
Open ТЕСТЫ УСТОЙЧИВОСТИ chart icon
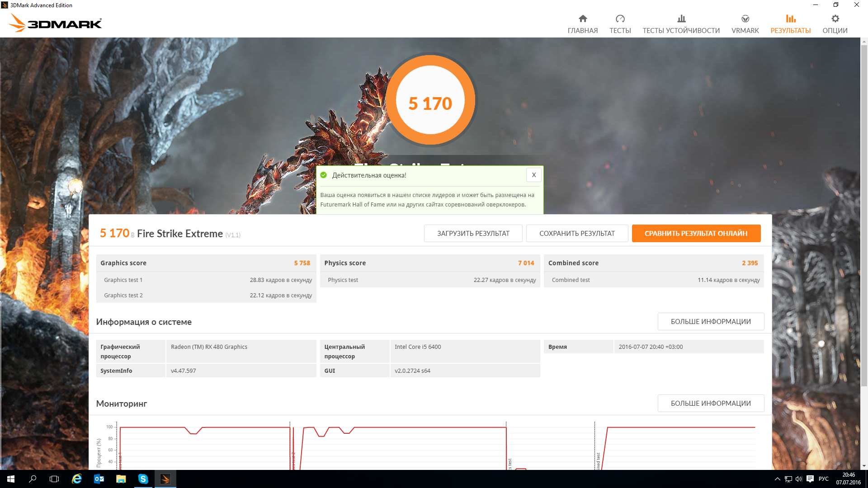pyautogui.click(x=681, y=19)
